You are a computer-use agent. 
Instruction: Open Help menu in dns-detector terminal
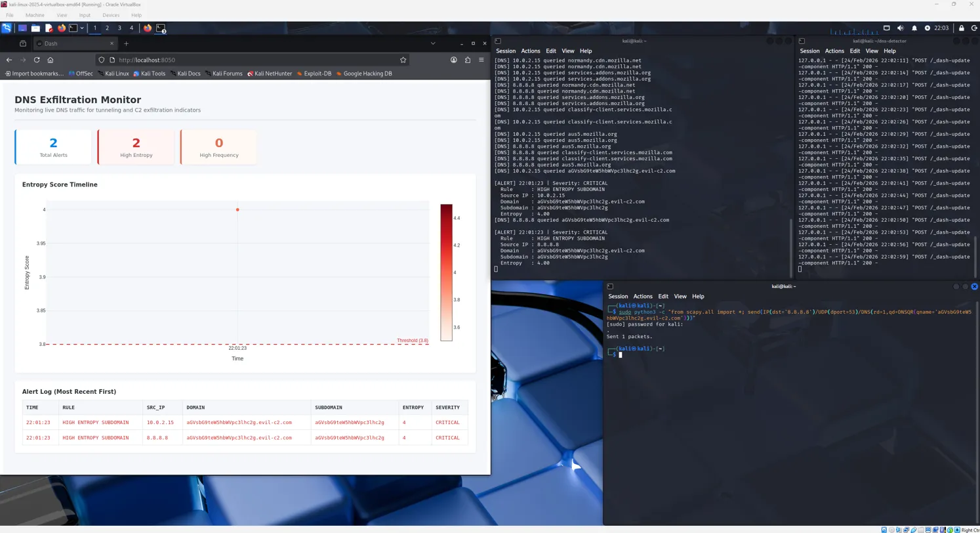[x=889, y=51]
